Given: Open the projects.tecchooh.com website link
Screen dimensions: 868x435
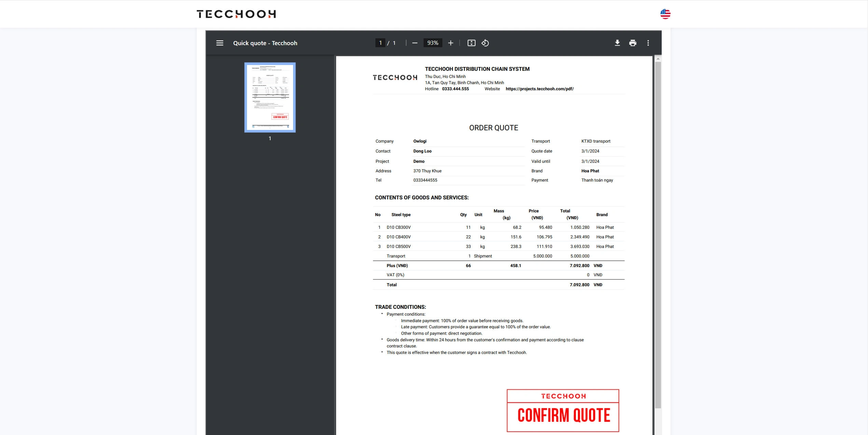Looking at the screenshot, I should click(539, 89).
